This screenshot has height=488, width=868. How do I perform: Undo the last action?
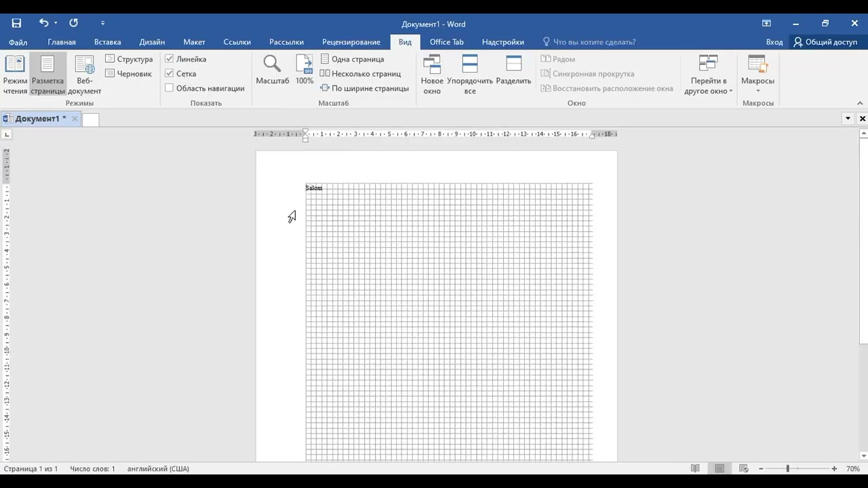click(43, 23)
